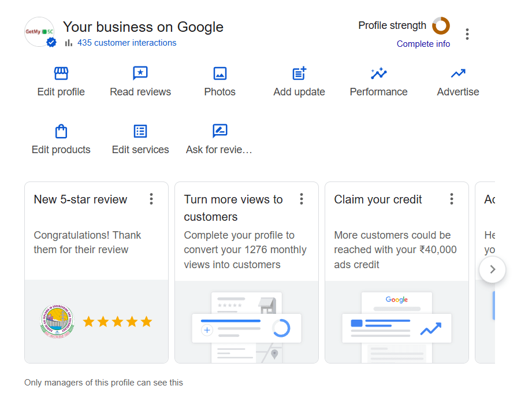Click the Read reviews label
Screen dimensions: 532x393
point(140,92)
